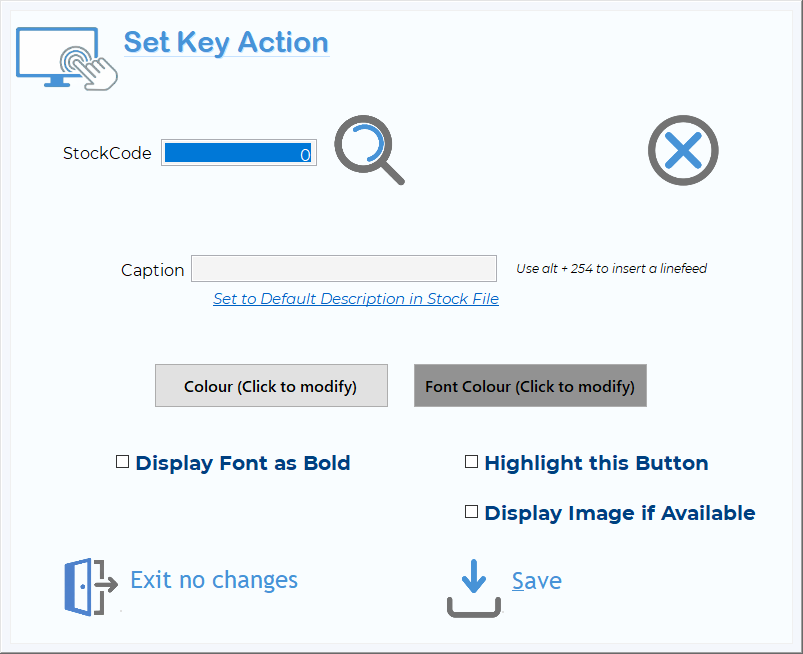This screenshot has height=654, width=803.
Task: Click the touchscreen monitor icon
Action: (x=67, y=58)
